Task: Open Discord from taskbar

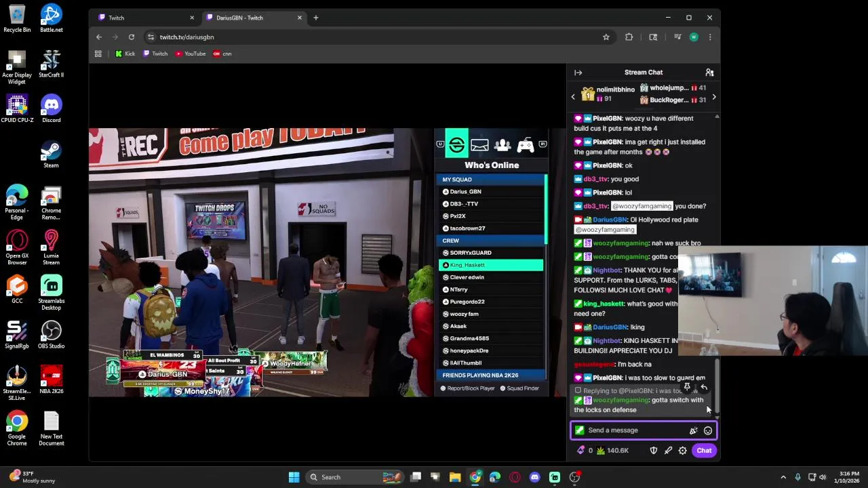Action: [x=534, y=477]
